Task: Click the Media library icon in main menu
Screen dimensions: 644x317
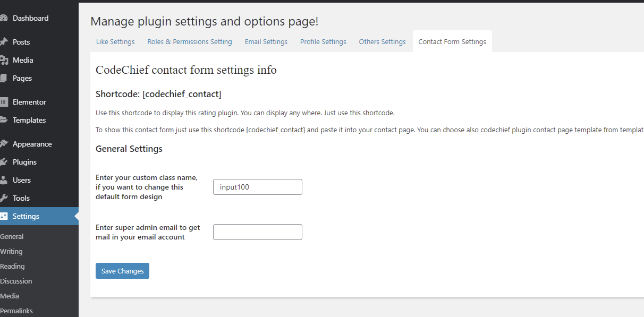Action: (3, 60)
